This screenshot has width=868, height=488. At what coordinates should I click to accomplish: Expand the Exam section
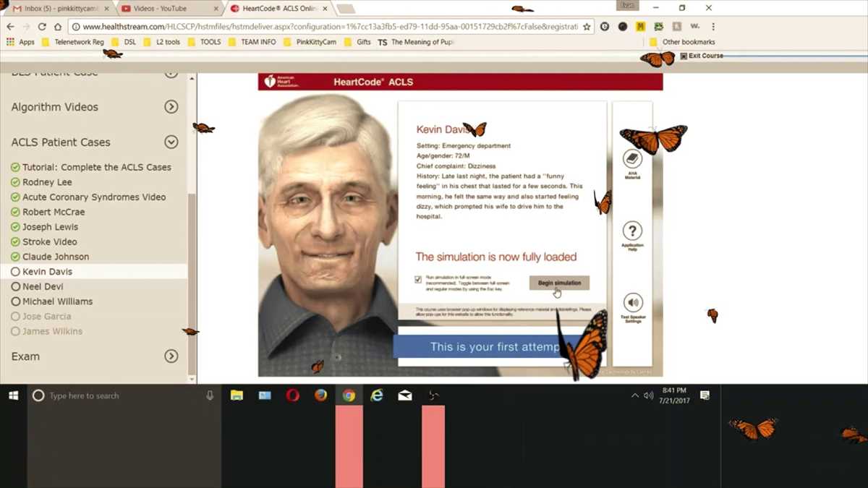(171, 356)
